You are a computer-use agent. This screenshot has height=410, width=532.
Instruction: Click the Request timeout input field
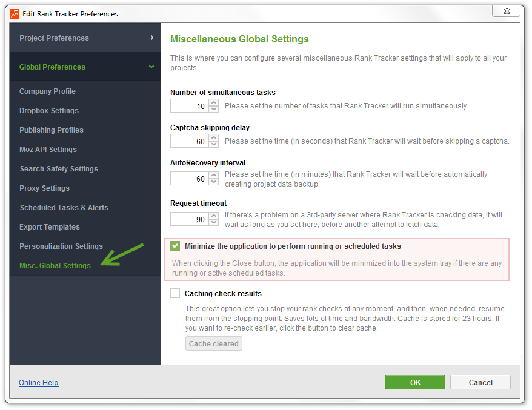(190, 219)
